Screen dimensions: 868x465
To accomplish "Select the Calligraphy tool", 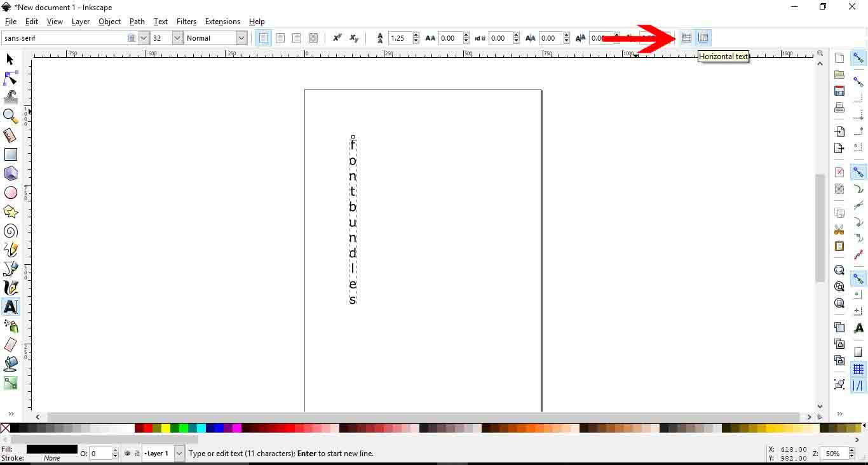I will coord(10,288).
